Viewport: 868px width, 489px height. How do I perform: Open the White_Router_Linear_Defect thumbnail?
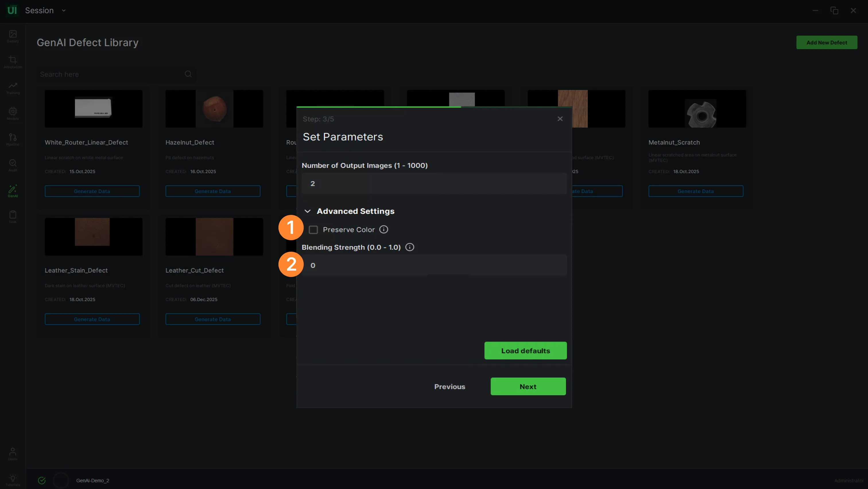tap(93, 109)
